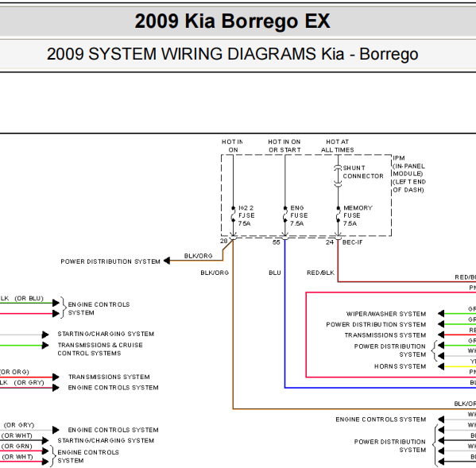Click "TRANSMISSIONS SYSTEM" next to the (OR ORG) wire
This screenshot has width=476, height=468.
(x=109, y=377)
